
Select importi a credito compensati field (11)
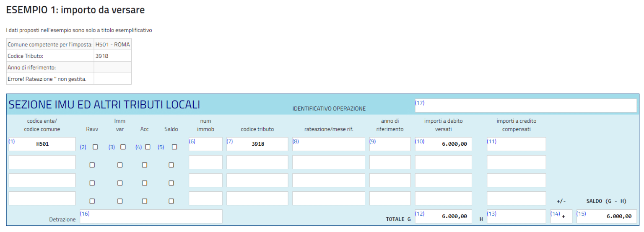pyautogui.click(x=516, y=144)
